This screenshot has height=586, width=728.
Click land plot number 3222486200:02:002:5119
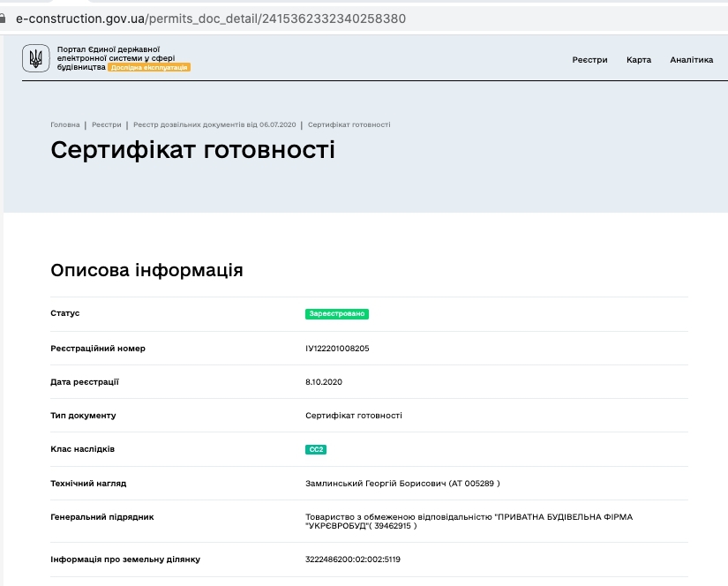(x=353, y=560)
